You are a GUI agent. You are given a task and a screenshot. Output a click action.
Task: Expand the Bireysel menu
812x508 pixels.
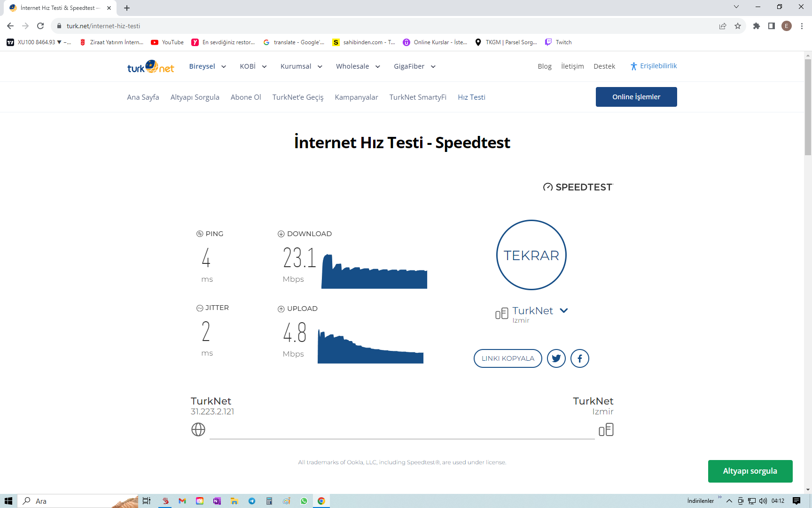click(208, 66)
